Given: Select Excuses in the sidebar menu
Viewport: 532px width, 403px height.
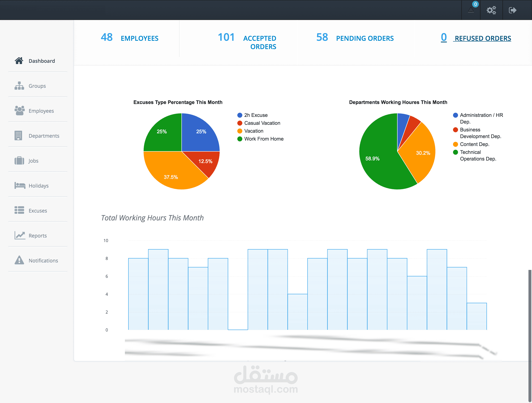Looking at the screenshot, I should point(38,210).
